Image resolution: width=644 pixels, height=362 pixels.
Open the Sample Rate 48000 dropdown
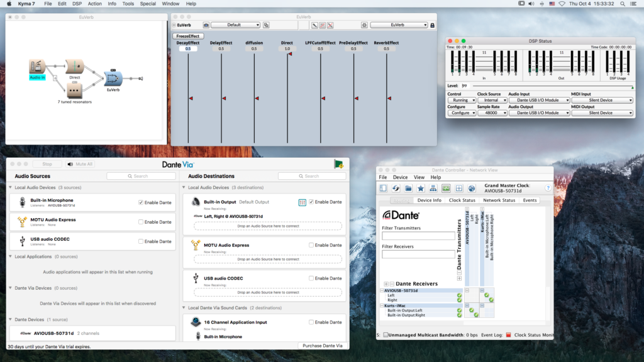click(x=491, y=113)
